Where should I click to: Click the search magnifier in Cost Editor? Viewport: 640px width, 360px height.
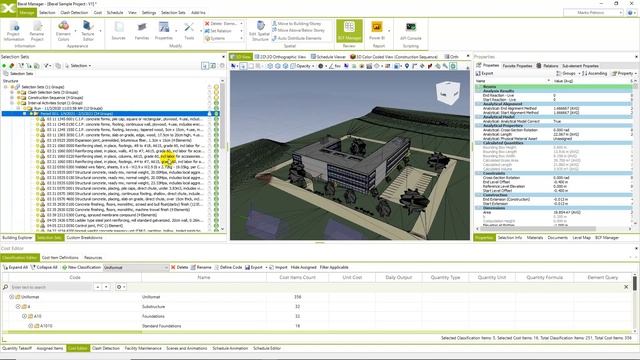[x=5, y=287]
